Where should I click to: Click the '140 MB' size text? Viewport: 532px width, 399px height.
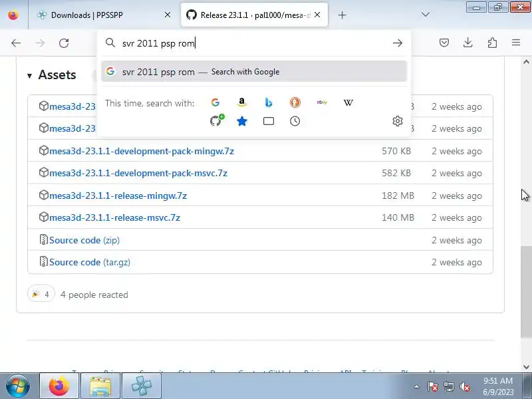pyautogui.click(x=398, y=217)
